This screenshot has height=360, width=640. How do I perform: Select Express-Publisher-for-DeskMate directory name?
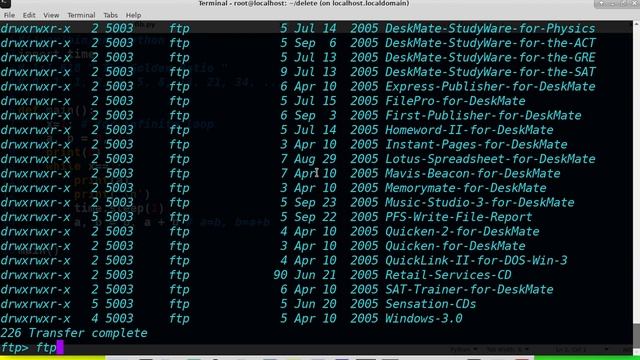pos(490,87)
